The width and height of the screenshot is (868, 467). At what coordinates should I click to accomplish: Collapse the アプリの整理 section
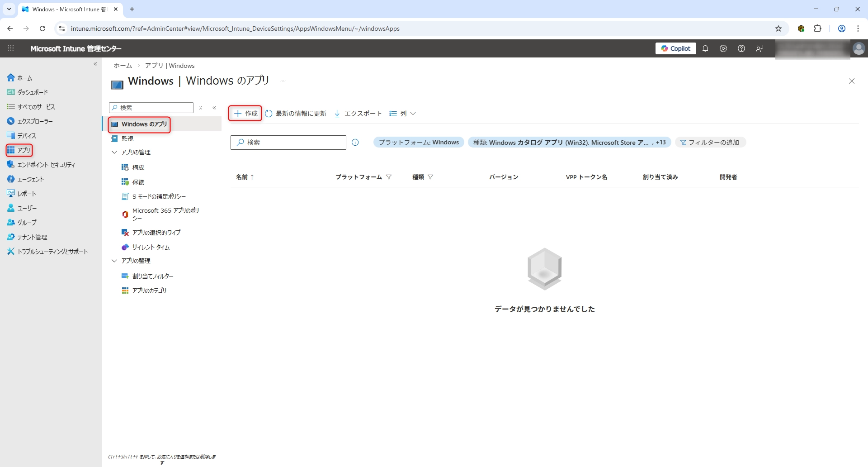[x=114, y=261]
